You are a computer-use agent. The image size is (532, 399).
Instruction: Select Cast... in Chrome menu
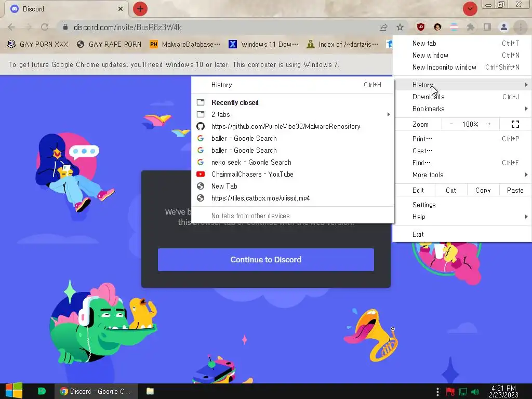462,151
